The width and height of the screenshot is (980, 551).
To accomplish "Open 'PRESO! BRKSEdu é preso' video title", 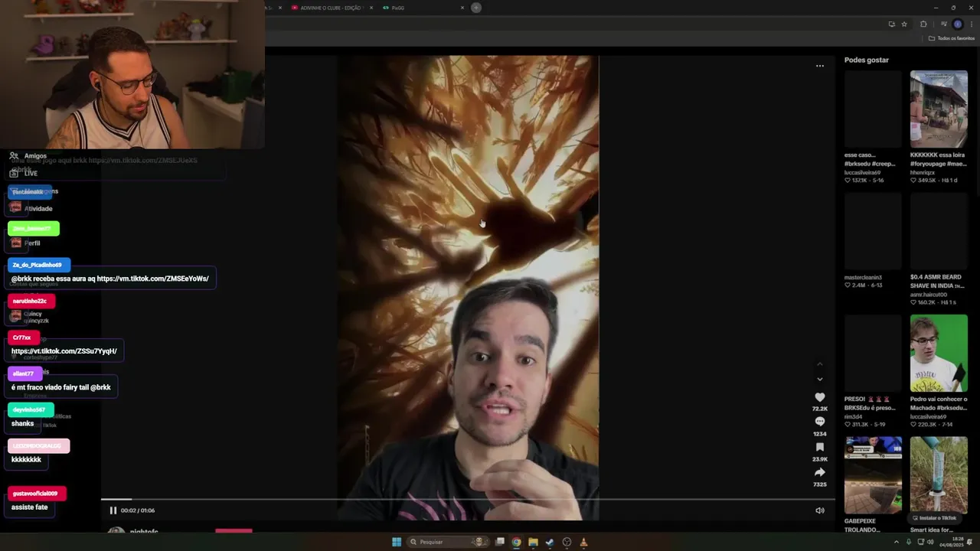I will coord(871,403).
